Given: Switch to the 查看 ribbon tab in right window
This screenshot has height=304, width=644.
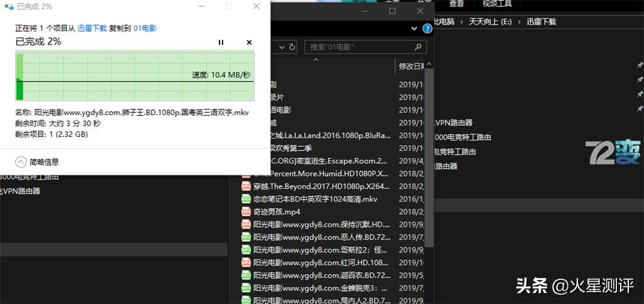Looking at the screenshot, I should click(457, 4).
